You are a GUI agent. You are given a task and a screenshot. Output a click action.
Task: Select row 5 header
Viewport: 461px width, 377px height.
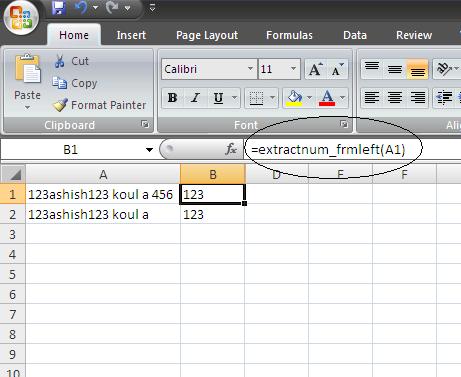click(x=13, y=274)
